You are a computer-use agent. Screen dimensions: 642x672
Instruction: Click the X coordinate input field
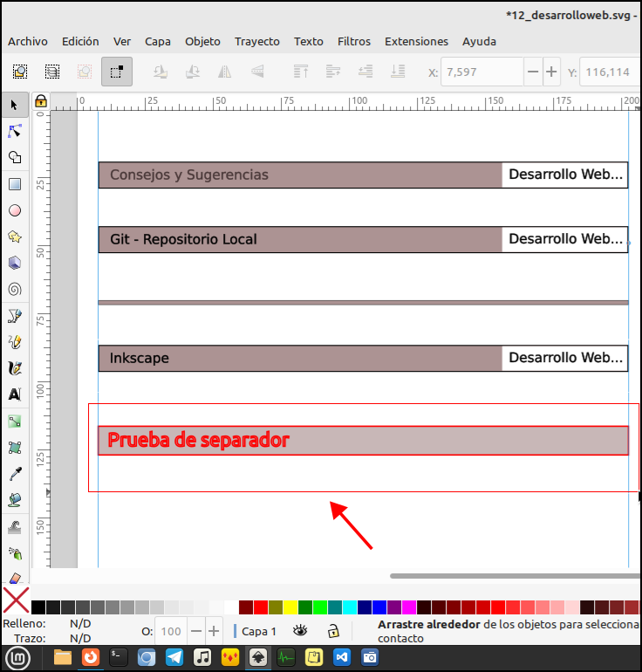(482, 72)
